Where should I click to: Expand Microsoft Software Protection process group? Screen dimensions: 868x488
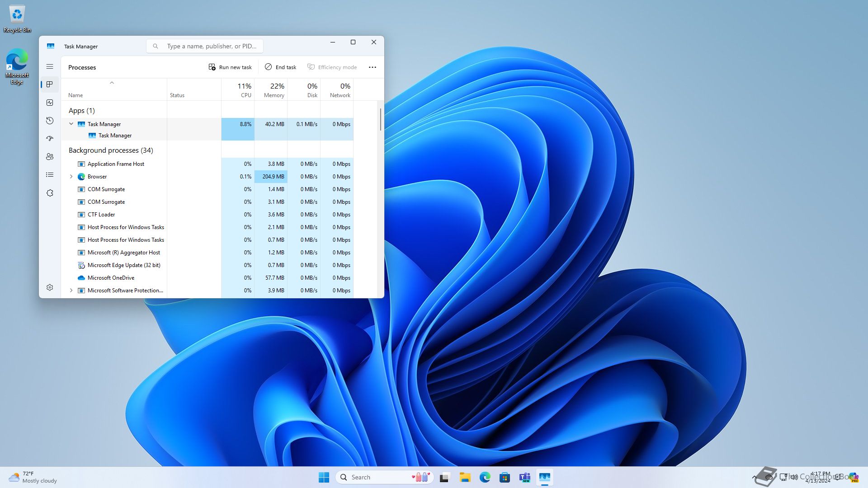coord(71,291)
